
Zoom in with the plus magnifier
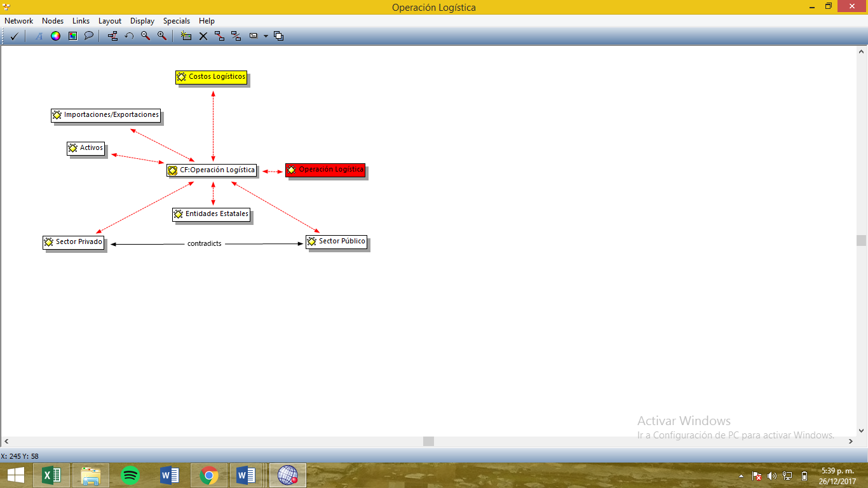162,36
